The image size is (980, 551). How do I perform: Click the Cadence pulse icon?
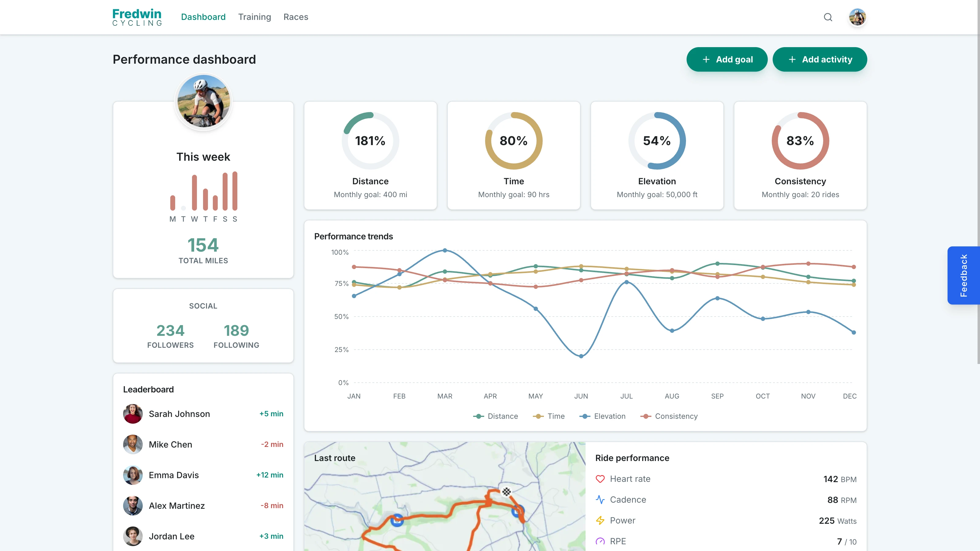[600, 500]
